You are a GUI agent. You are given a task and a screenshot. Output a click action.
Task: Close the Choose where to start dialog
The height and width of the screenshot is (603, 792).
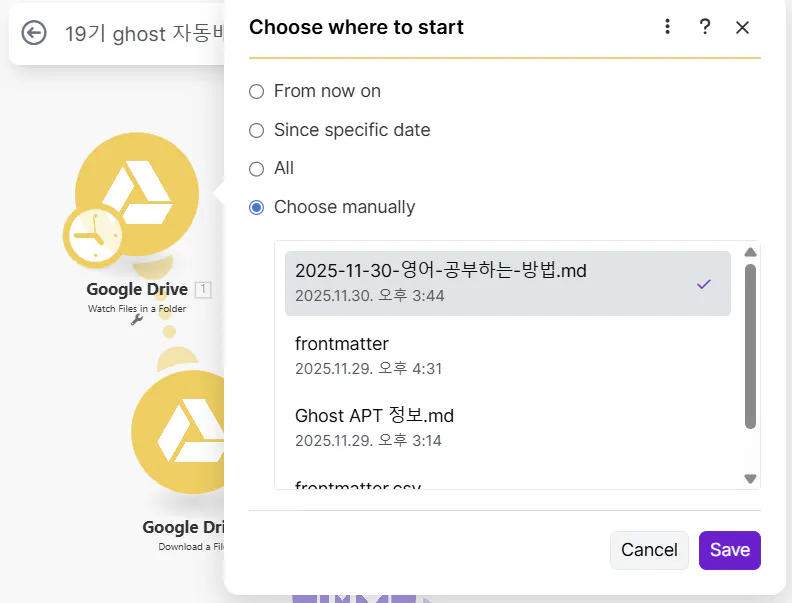tap(742, 27)
